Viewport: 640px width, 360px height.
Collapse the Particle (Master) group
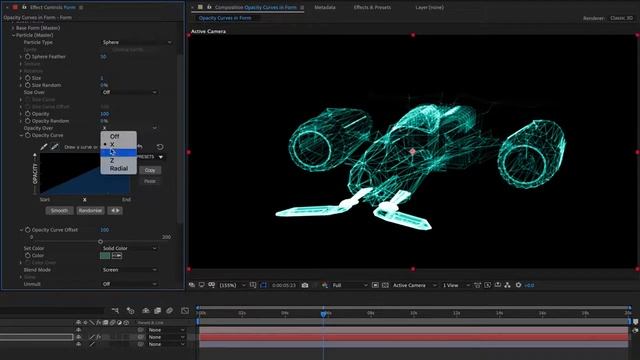click(13, 36)
